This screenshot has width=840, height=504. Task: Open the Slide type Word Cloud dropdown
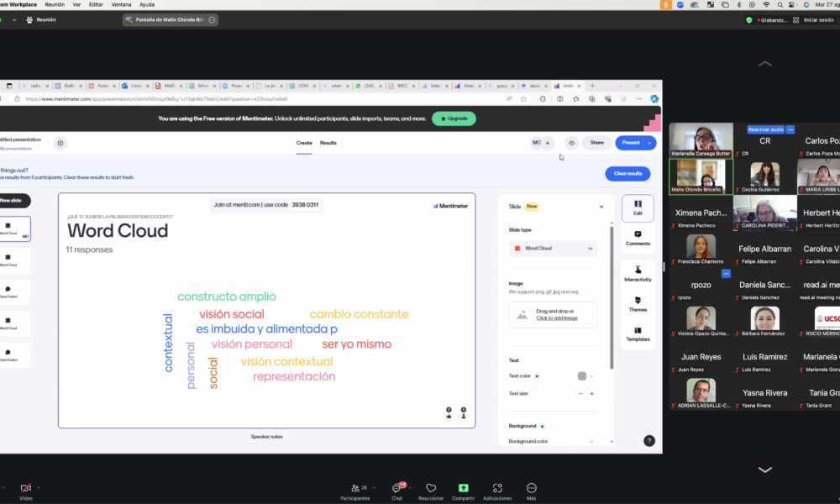tap(553, 249)
